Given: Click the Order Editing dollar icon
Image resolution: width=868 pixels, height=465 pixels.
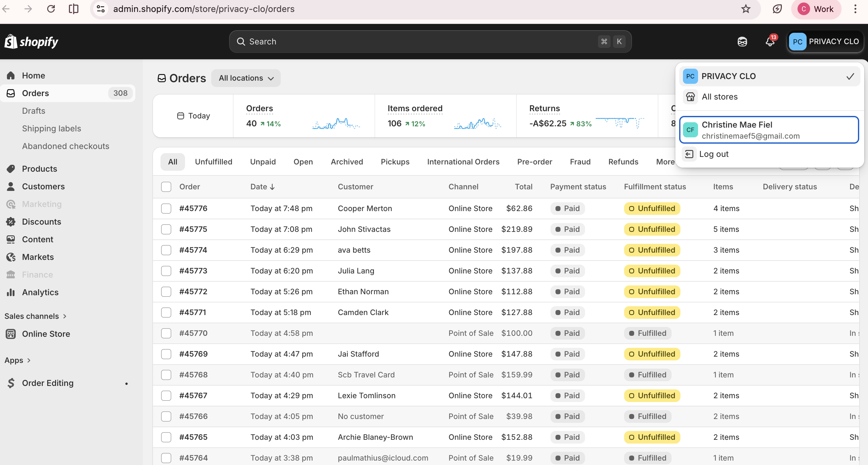Looking at the screenshot, I should [x=11, y=383].
